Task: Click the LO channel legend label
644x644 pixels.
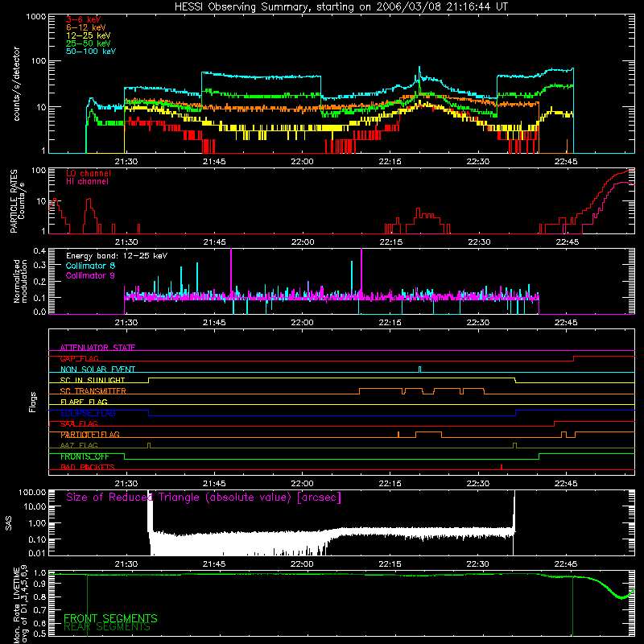Action: click(x=89, y=173)
